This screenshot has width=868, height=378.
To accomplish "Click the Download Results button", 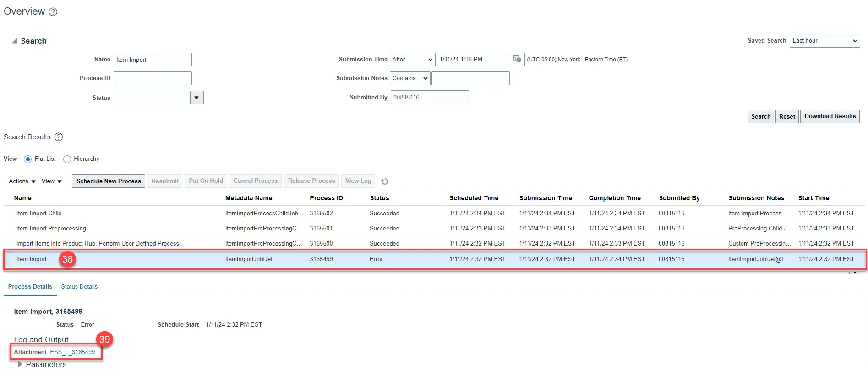I will pyautogui.click(x=830, y=116).
